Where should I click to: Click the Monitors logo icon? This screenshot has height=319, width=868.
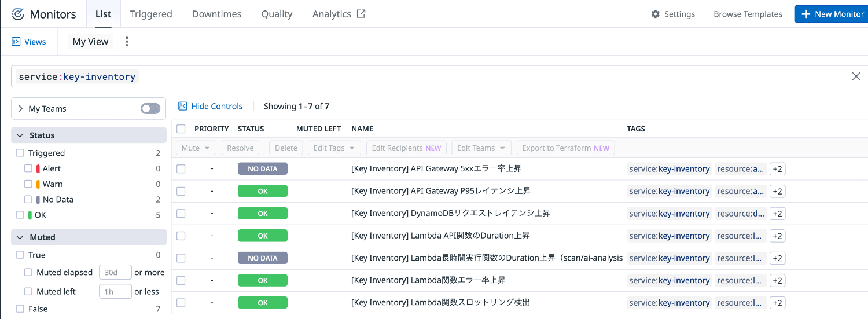(18, 14)
